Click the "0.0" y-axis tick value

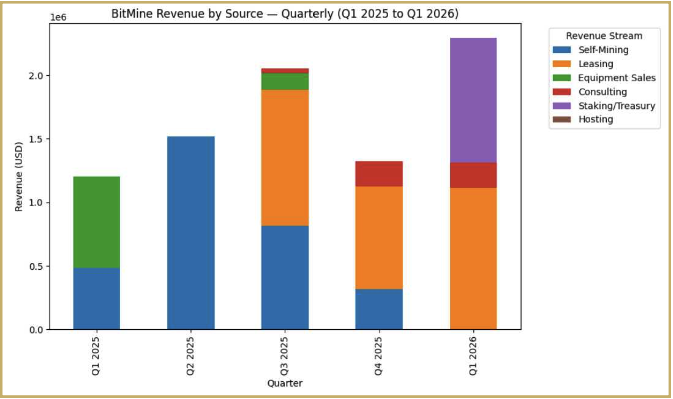pyautogui.click(x=36, y=330)
